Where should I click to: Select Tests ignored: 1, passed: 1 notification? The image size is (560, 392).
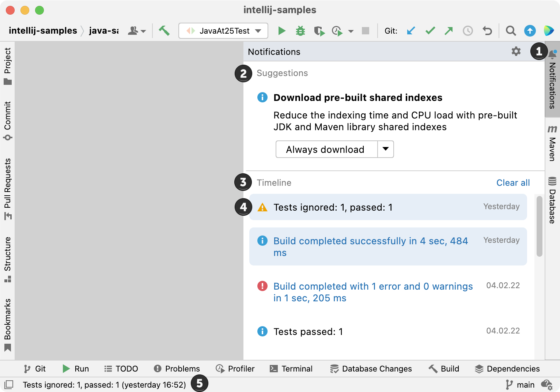(388, 207)
